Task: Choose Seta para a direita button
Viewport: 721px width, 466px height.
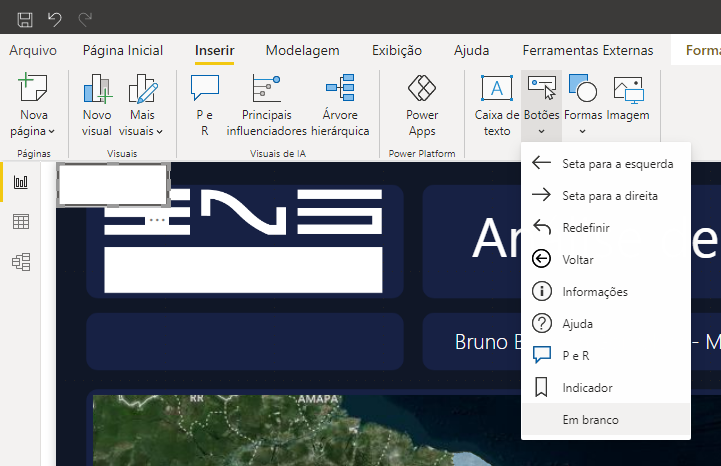Action: (x=606, y=196)
